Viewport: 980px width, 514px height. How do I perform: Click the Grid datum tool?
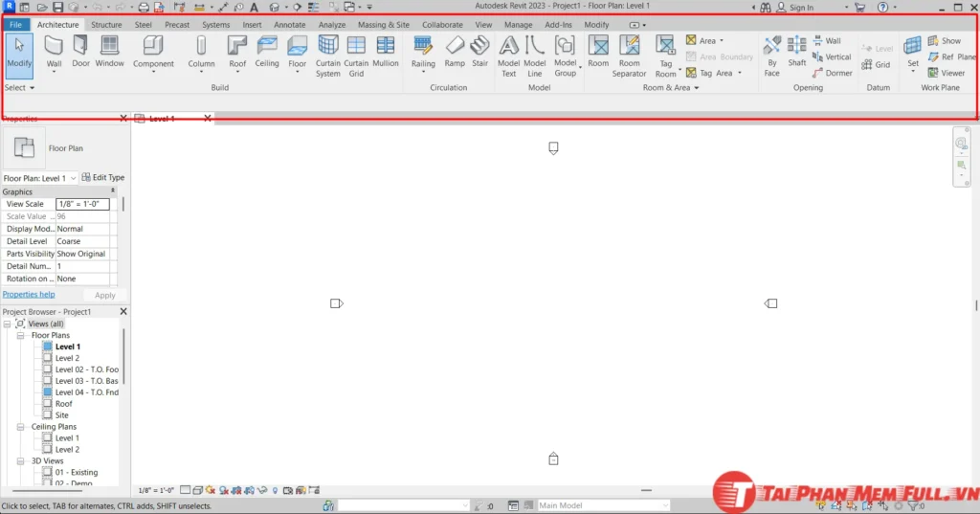[x=876, y=64]
